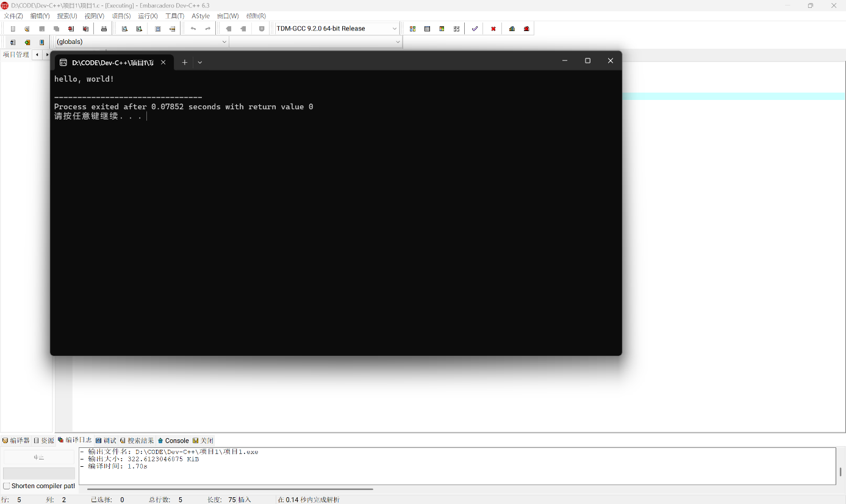Click the Compile and Run toolbar icon

pyautogui.click(x=442, y=29)
